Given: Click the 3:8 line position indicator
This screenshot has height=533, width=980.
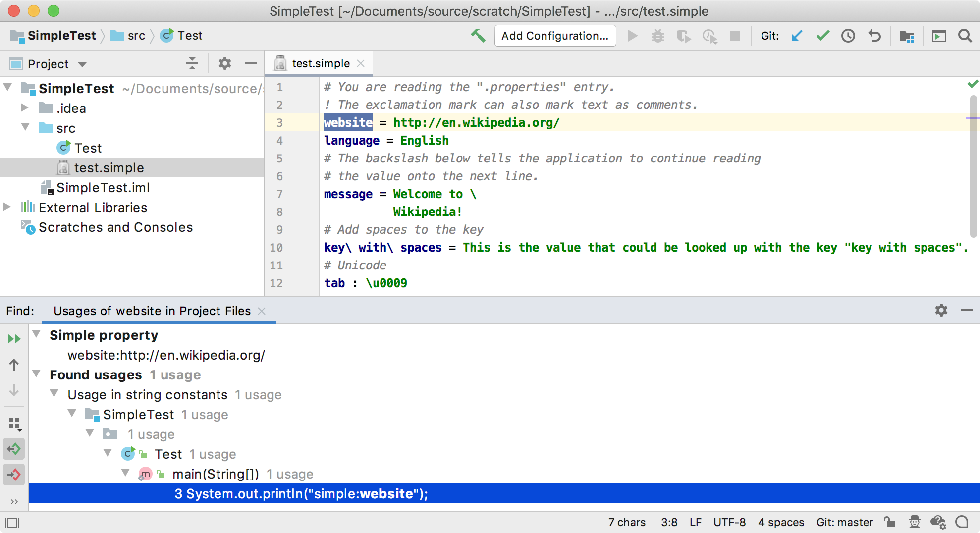Looking at the screenshot, I should tap(669, 522).
